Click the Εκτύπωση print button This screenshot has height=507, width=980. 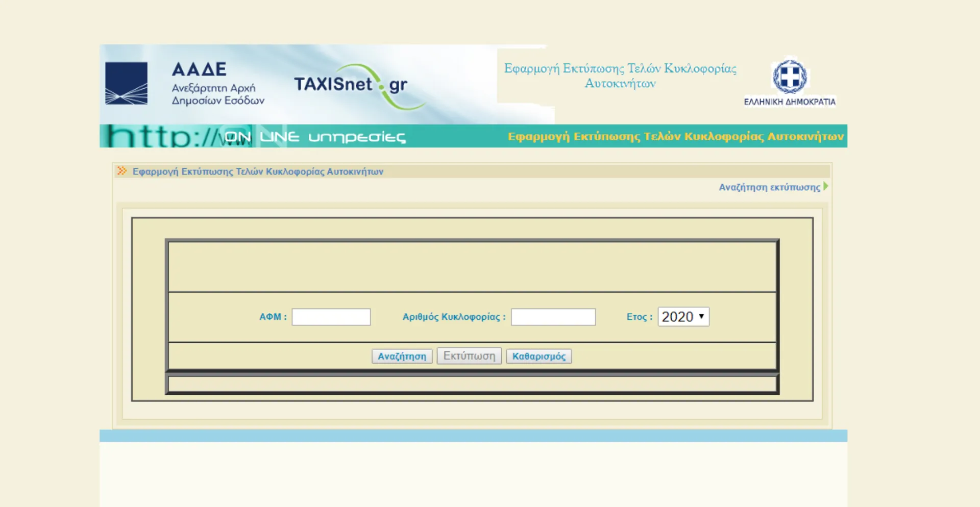point(469,356)
